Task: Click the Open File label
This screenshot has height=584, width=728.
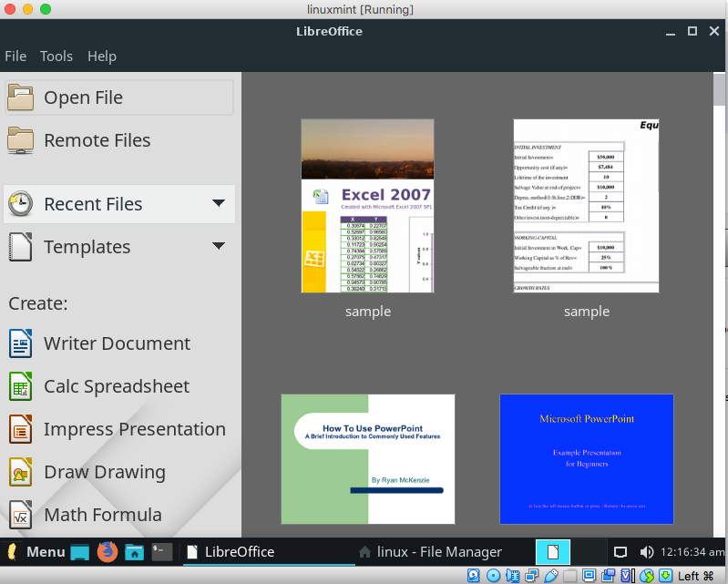Action: 84,97
